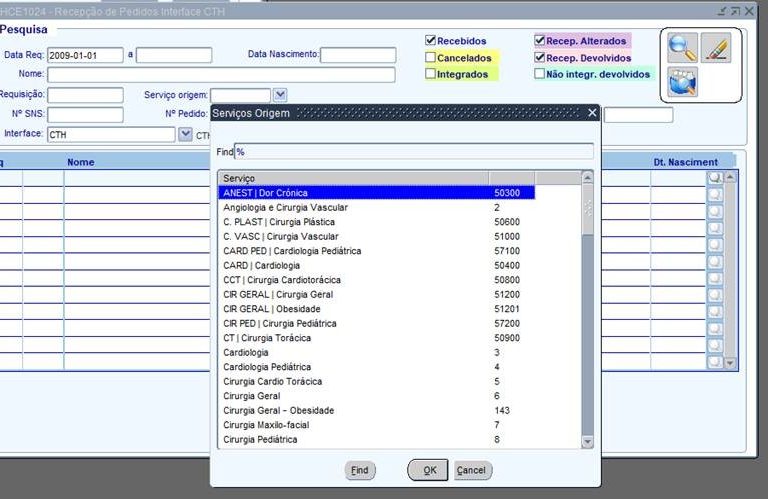Open the Serviço origem dropdown
768x499 pixels.
(x=280, y=95)
